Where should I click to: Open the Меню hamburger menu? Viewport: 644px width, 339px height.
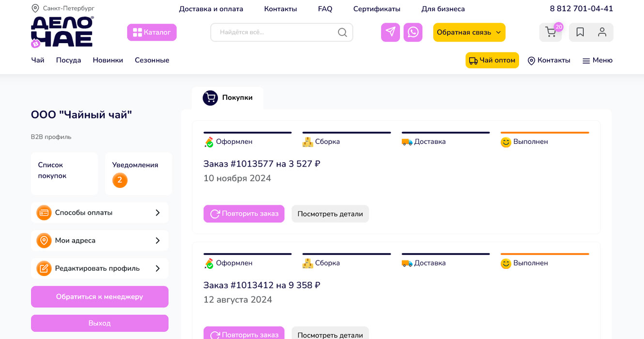coord(598,61)
